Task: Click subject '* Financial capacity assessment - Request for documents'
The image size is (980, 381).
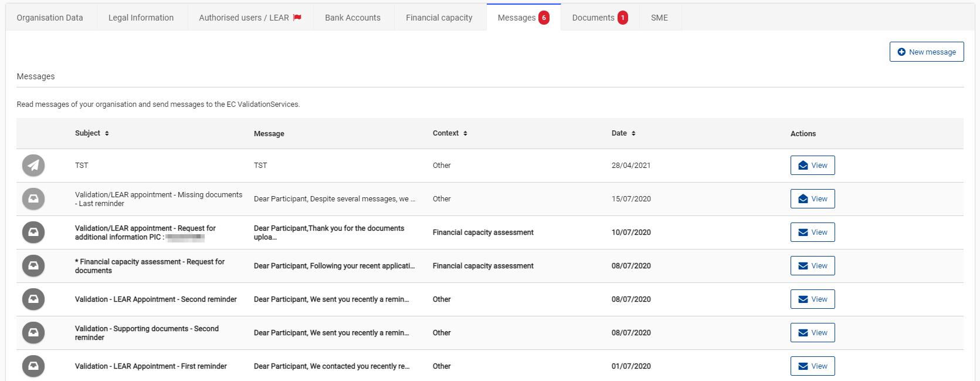Action: coord(150,266)
